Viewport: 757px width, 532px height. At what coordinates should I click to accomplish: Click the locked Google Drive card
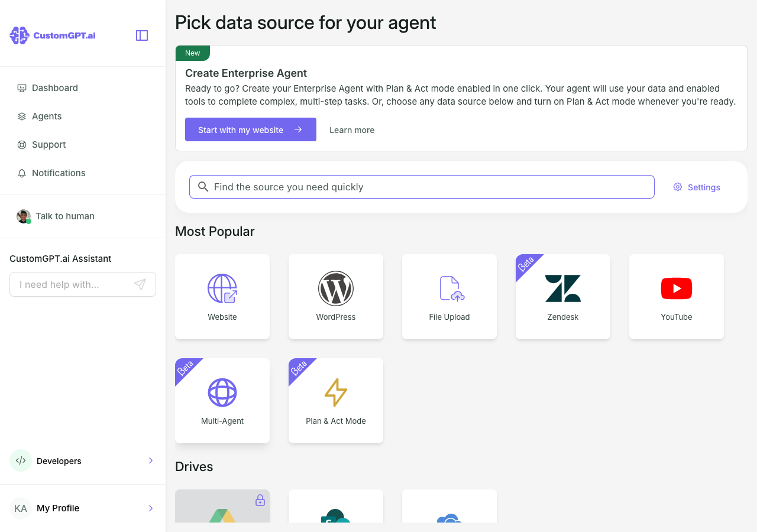tap(222, 506)
